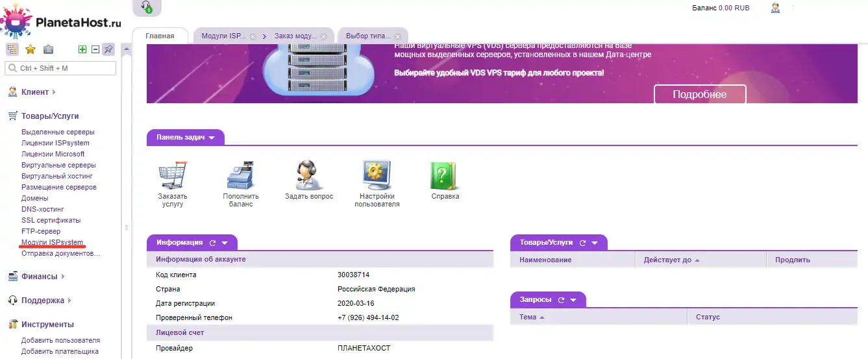Open Лицензии Microsoft in sidebar

click(53, 154)
